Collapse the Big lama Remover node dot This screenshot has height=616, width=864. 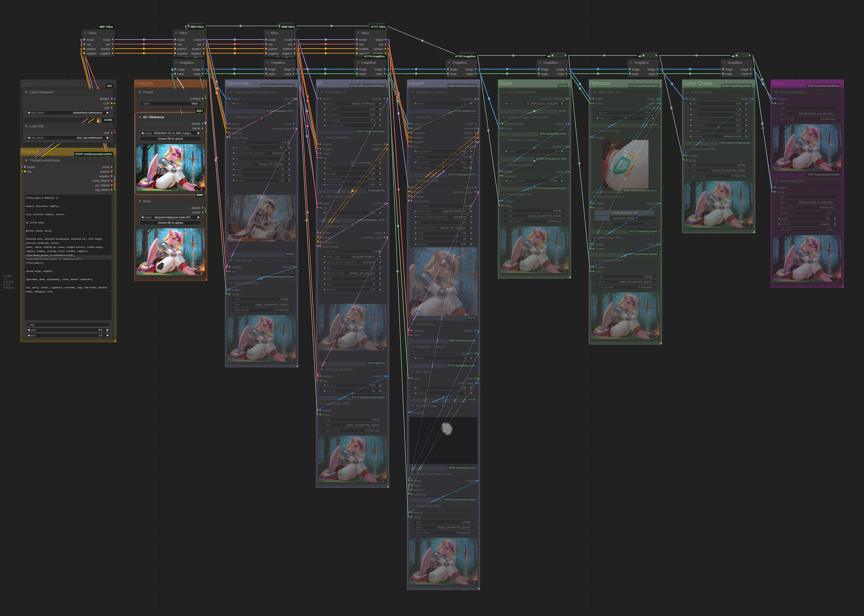click(x=595, y=197)
